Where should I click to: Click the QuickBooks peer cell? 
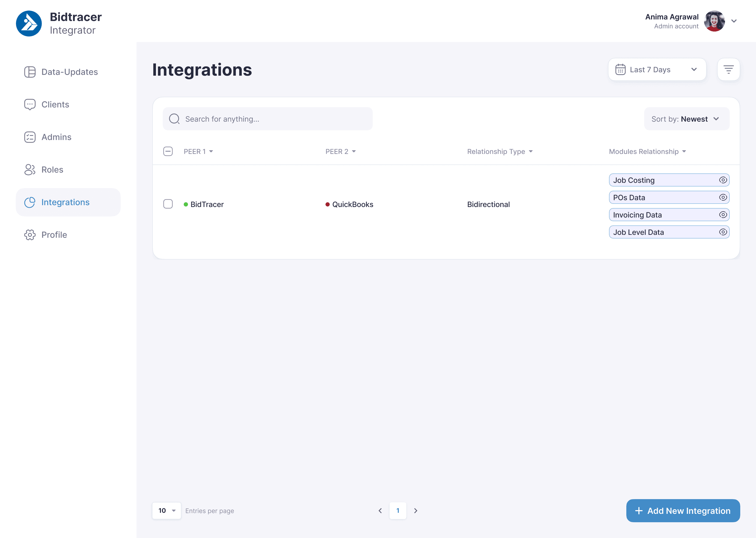coord(349,204)
